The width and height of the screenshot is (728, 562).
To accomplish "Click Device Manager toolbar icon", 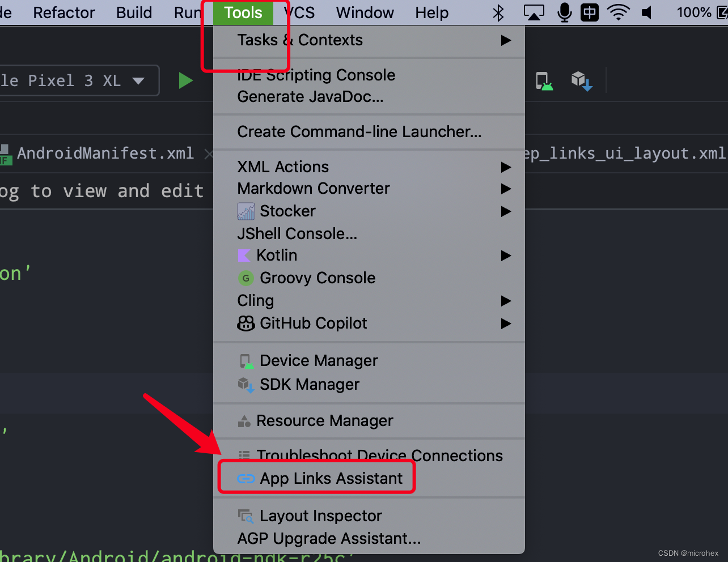I will click(544, 81).
